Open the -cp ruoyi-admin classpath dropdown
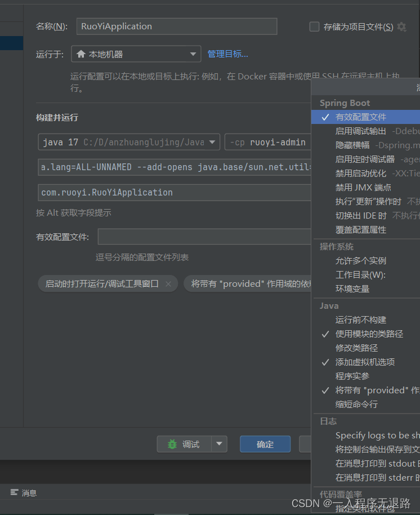The width and height of the screenshot is (420, 515). (268, 142)
